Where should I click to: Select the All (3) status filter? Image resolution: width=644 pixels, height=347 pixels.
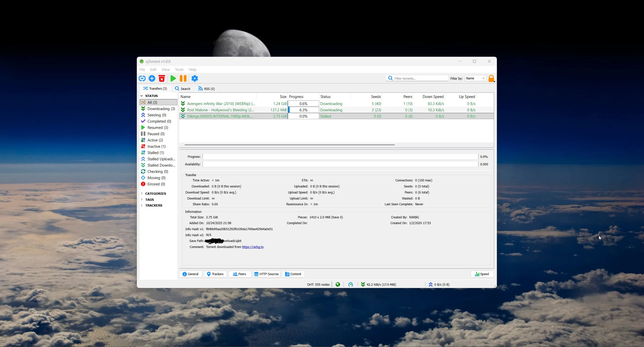click(158, 102)
